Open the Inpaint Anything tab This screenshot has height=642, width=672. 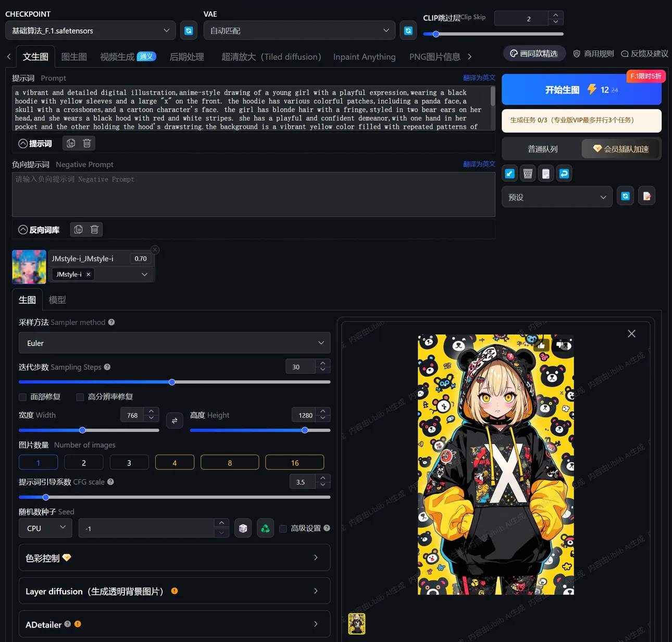point(364,57)
